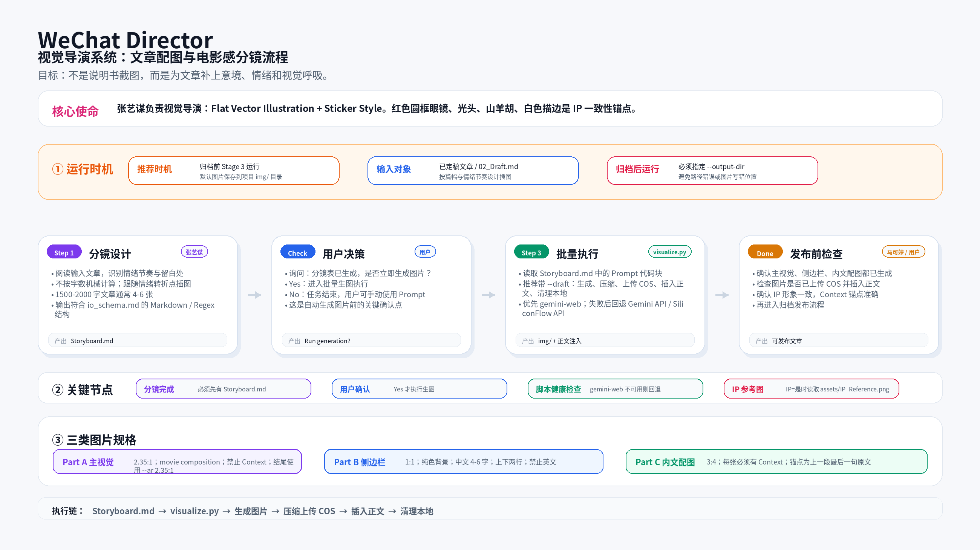Click the 用户 role tag

pos(425,252)
